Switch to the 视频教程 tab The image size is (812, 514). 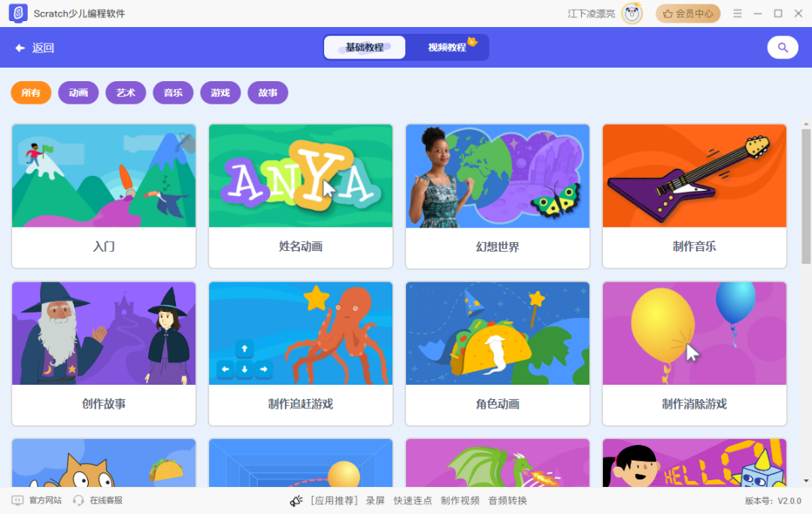point(447,47)
